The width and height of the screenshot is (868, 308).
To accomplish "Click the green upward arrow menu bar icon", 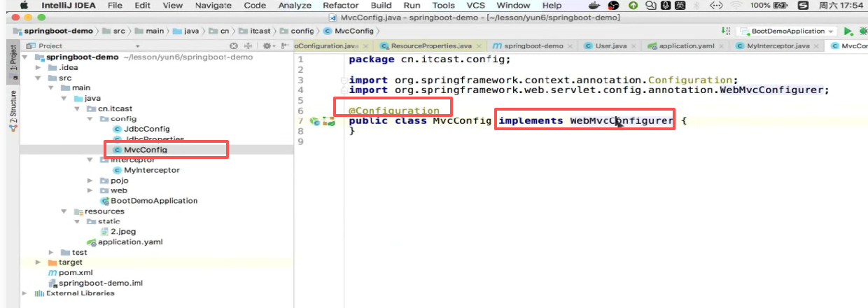I will (x=633, y=5).
